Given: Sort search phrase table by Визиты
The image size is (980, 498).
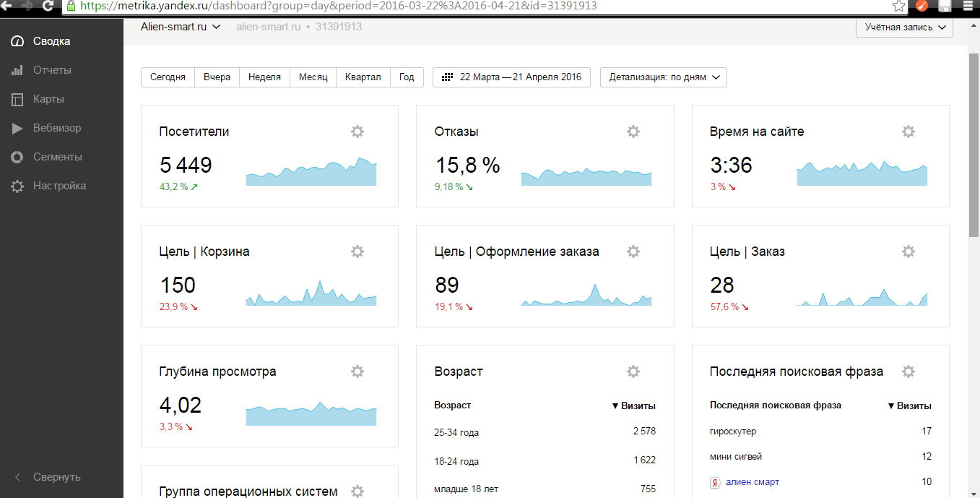Looking at the screenshot, I should click(909, 405).
